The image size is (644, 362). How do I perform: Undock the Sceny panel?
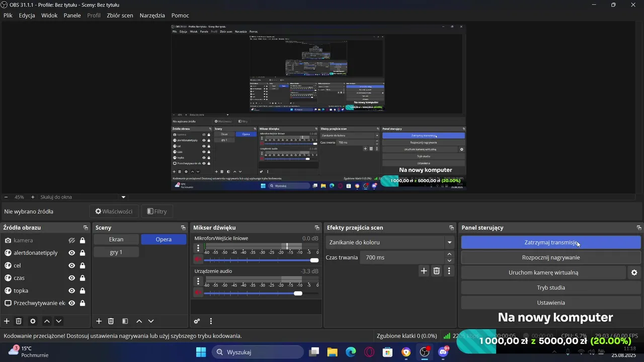183,228
